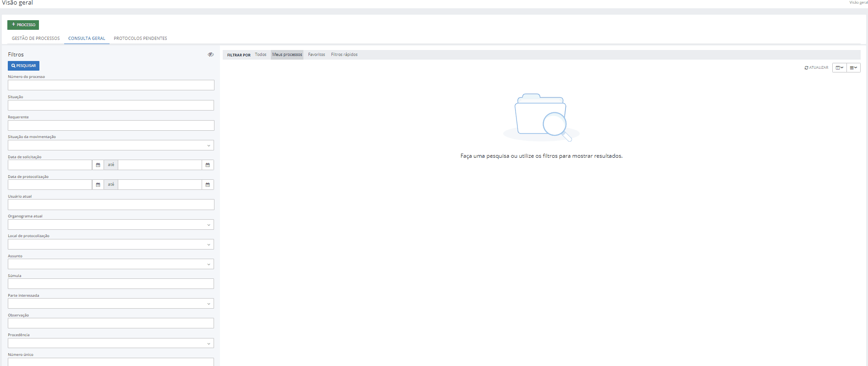Screen dimensions: 868x366
Task: Click the green + Processo button
Action: tap(23, 25)
